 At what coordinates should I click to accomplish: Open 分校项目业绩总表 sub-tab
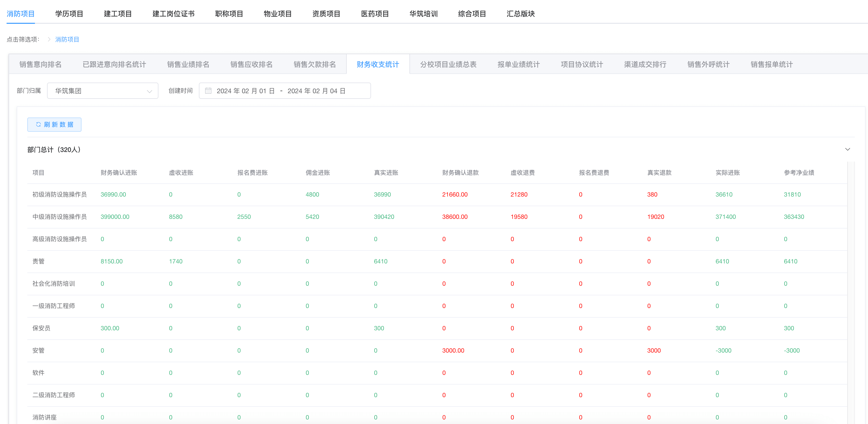(448, 64)
